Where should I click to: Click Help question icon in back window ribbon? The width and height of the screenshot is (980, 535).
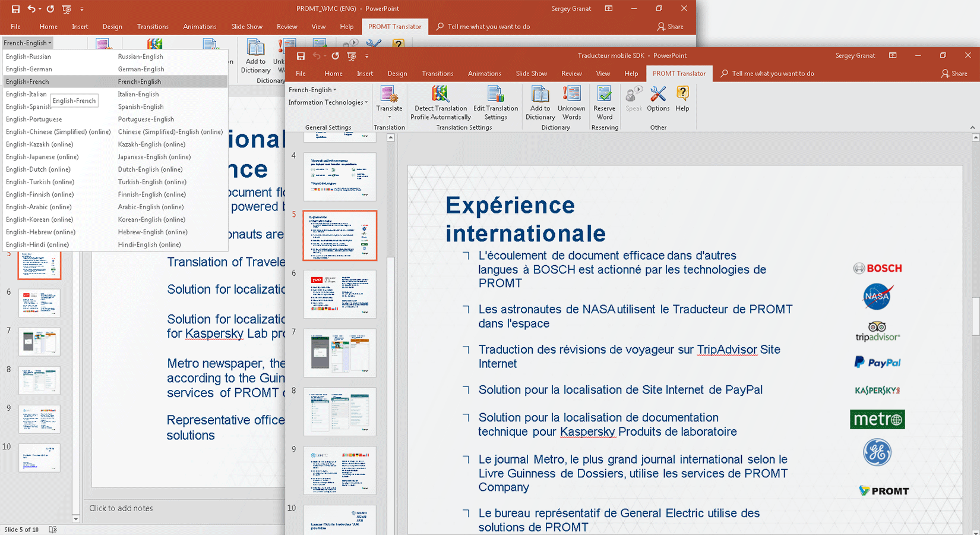pos(398,43)
